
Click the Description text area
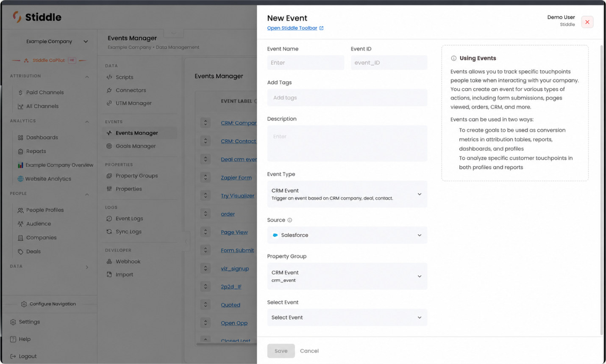347,143
